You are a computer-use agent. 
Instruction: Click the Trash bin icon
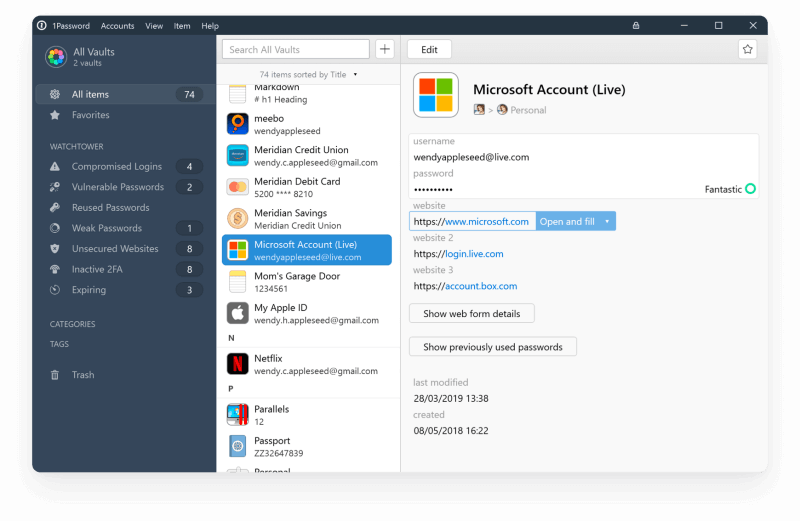(x=55, y=375)
